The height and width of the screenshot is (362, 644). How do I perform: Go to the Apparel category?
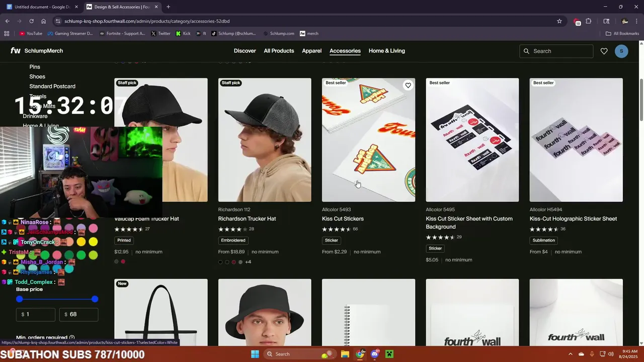(312, 51)
